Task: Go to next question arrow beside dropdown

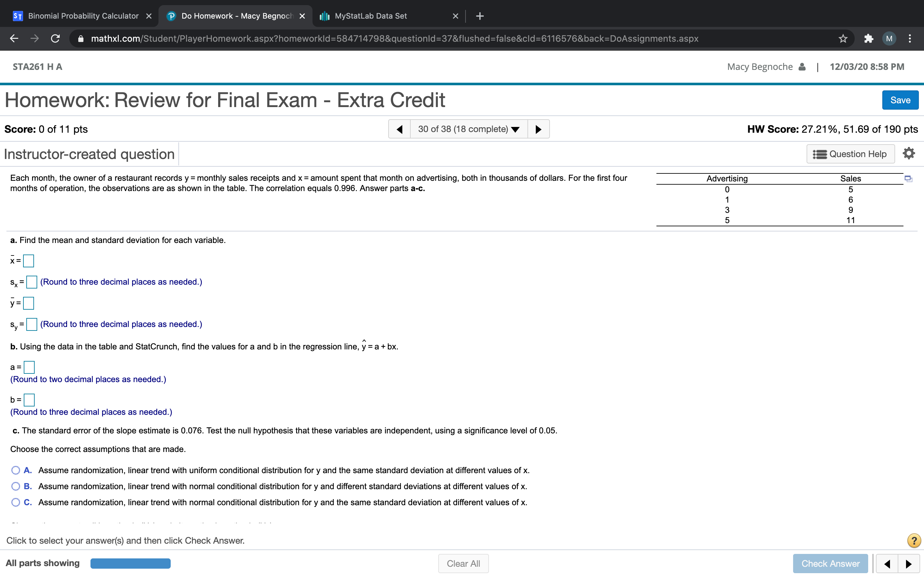Action: [538, 129]
